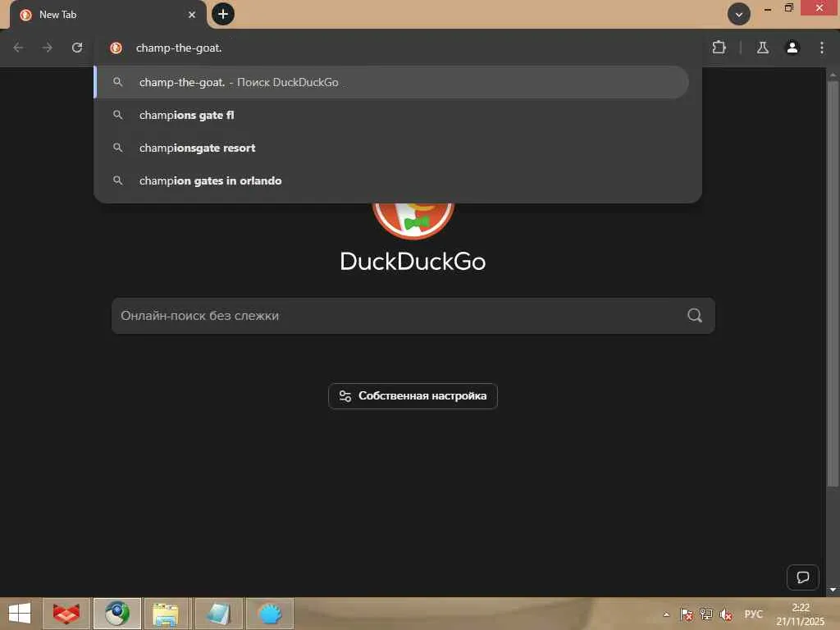Open File Explorer from the taskbar
Image resolution: width=840 pixels, height=630 pixels.
[167, 614]
